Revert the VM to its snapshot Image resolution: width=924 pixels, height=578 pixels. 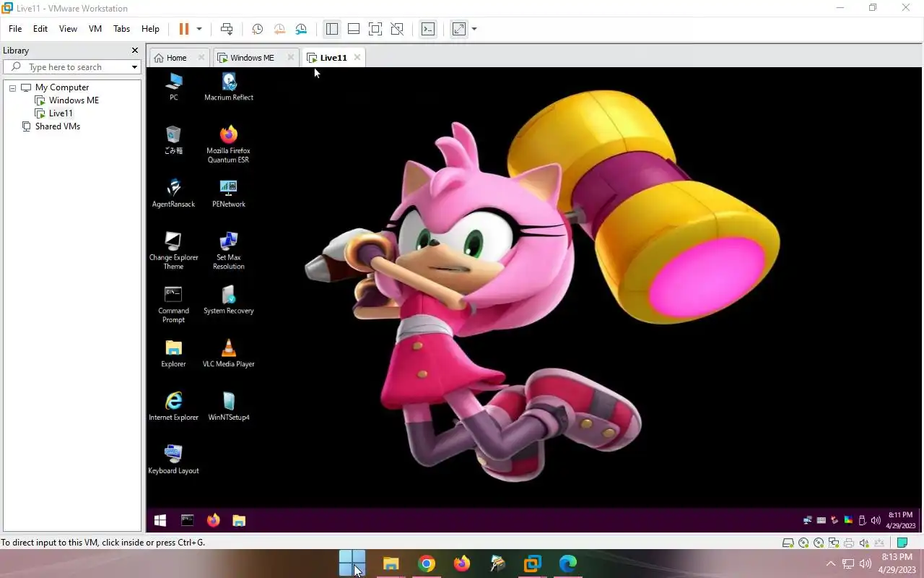point(279,29)
